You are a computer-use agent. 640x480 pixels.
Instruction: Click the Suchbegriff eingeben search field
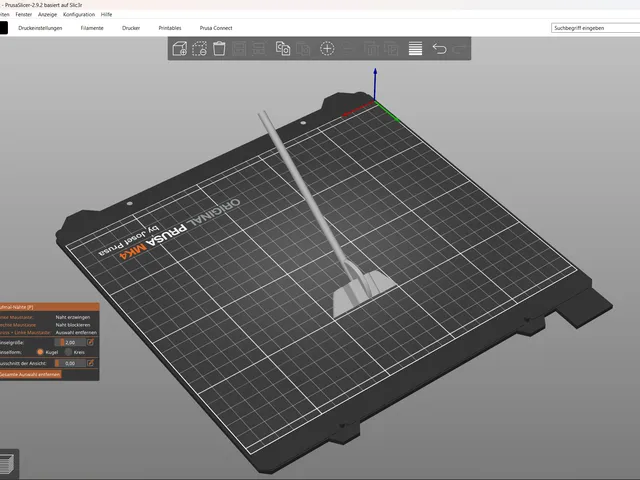(x=596, y=28)
